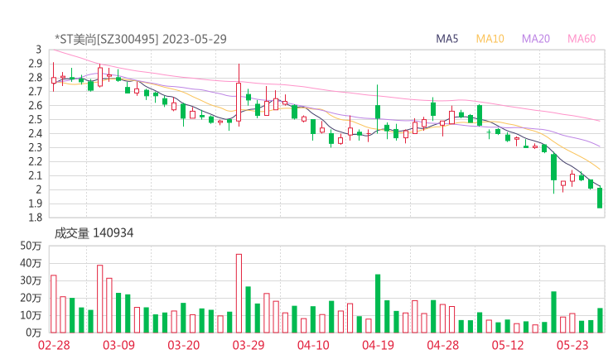Screen dimensions: 613x364
Task: Select the 04-10 date axis label
Action: click(312, 345)
